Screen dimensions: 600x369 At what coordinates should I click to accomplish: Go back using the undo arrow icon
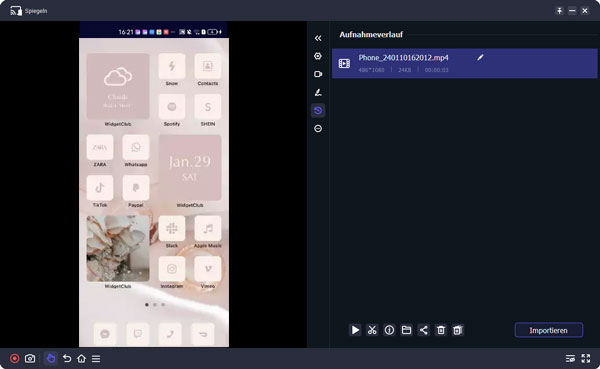[x=67, y=359]
